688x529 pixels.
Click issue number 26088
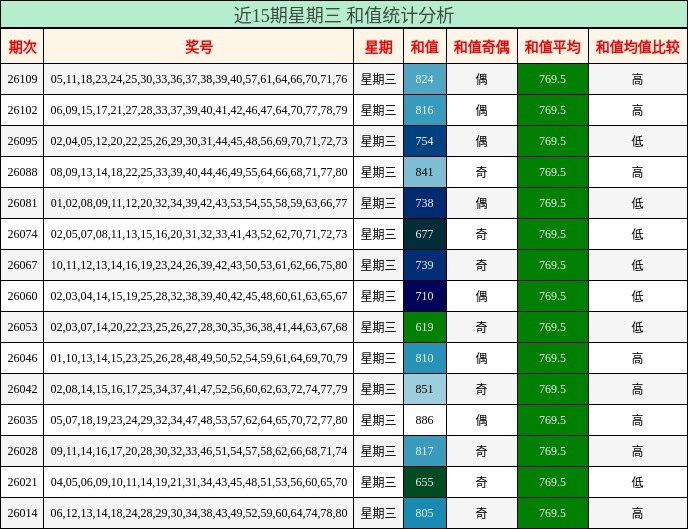click(22, 172)
